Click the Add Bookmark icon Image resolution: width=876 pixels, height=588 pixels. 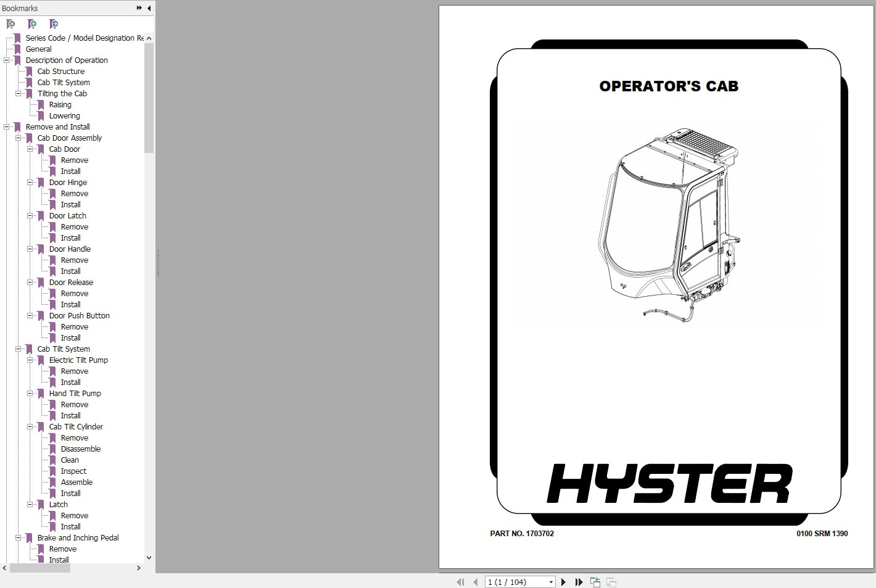pos(33,23)
